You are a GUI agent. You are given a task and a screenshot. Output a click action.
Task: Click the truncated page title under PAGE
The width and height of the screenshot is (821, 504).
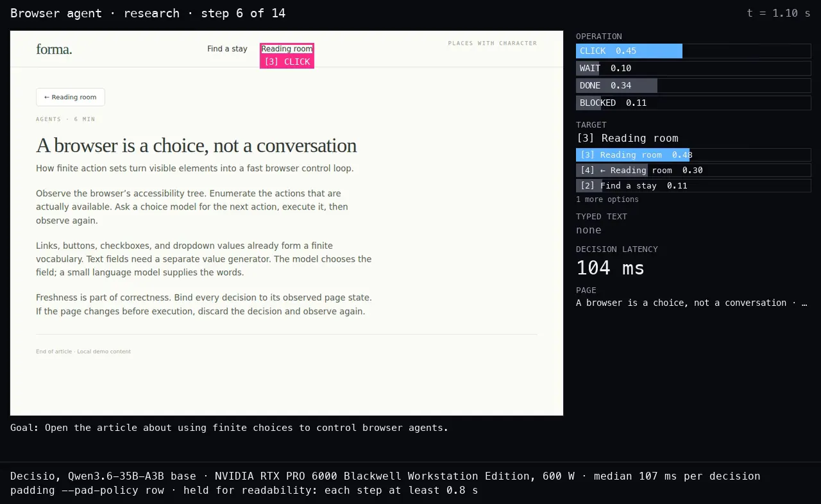click(691, 303)
